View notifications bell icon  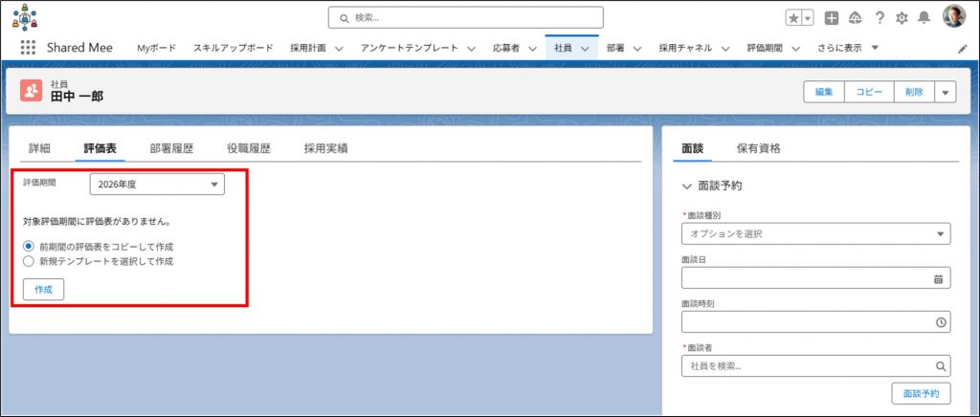coord(924,18)
